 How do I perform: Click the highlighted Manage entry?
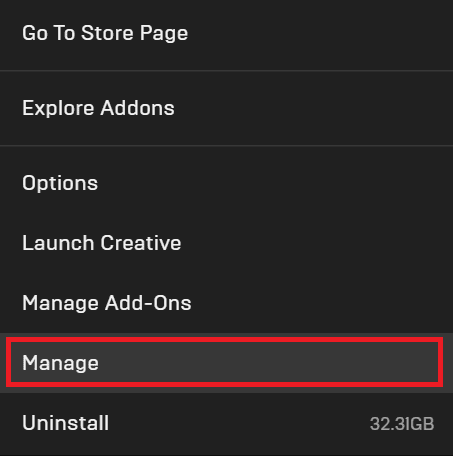click(x=226, y=363)
